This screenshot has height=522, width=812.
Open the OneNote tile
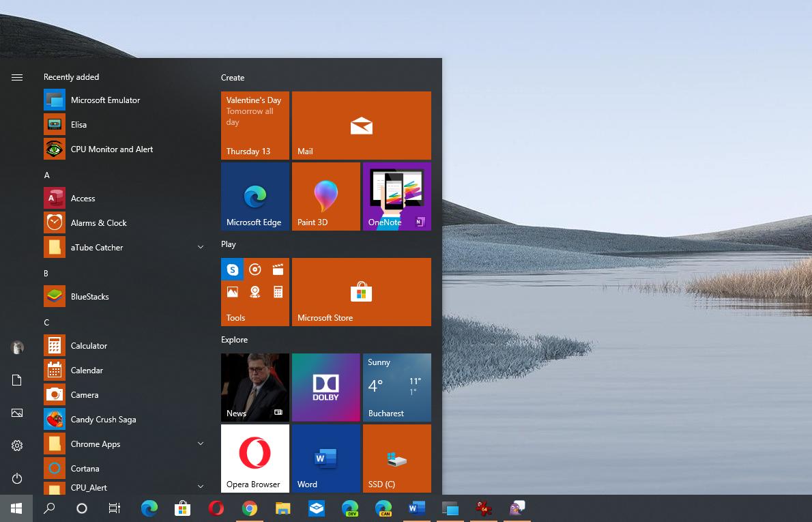tap(396, 197)
